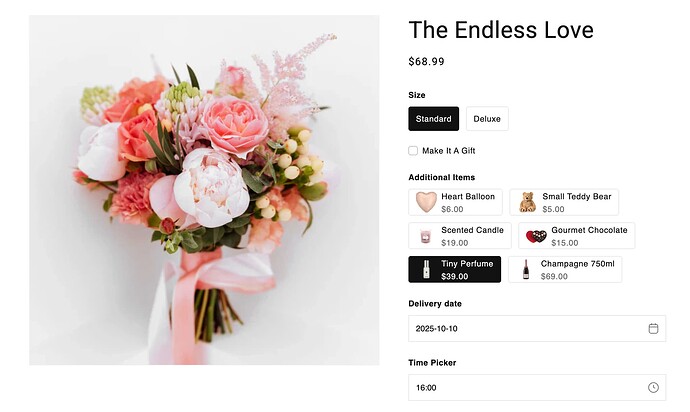Screen dimensions: 690x412
Task: Click the clock icon in Time Picker
Action: [653, 387]
